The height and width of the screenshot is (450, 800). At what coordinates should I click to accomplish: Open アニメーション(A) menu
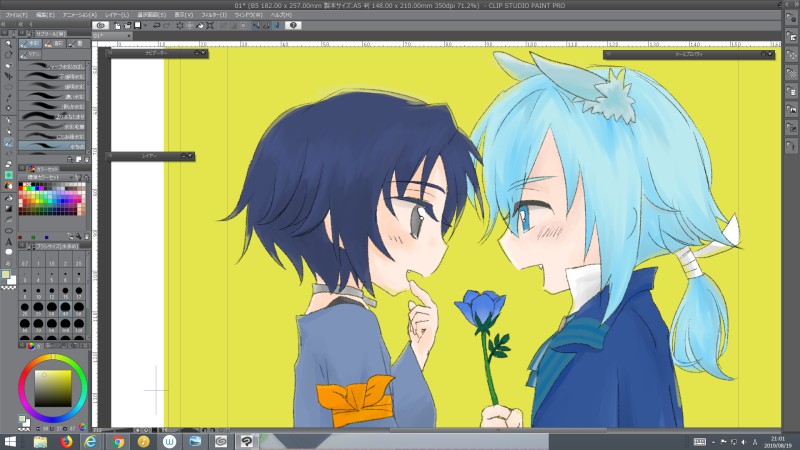(x=80, y=15)
